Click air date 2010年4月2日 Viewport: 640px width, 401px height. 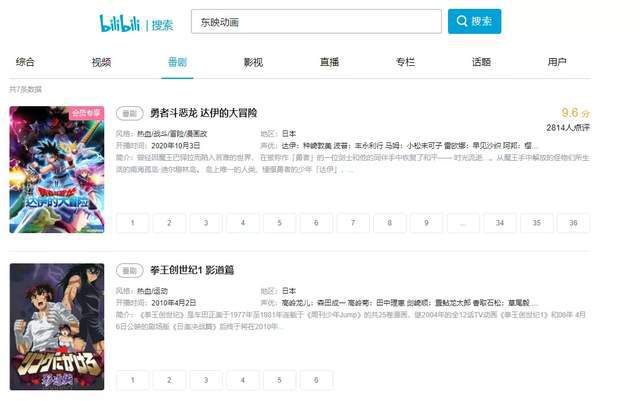pyautogui.click(x=173, y=303)
